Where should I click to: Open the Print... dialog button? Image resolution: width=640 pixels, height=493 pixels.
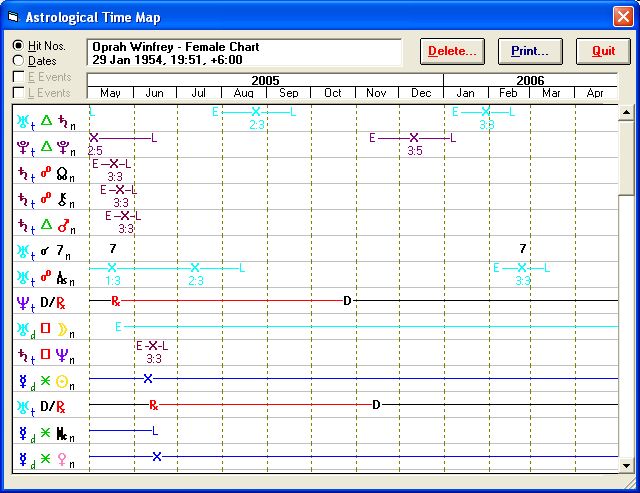tap(530, 51)
